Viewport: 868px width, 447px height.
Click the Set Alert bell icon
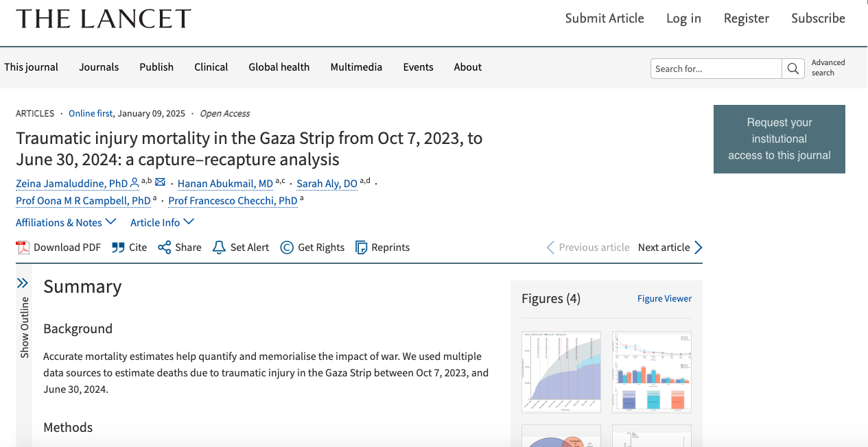click(x=219, y=247)
